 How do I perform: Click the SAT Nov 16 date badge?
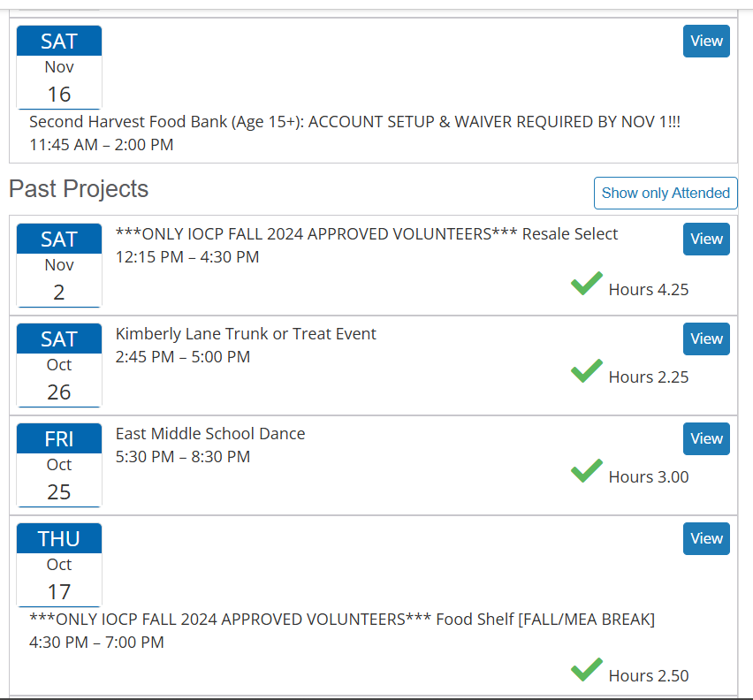pos(59,67)
